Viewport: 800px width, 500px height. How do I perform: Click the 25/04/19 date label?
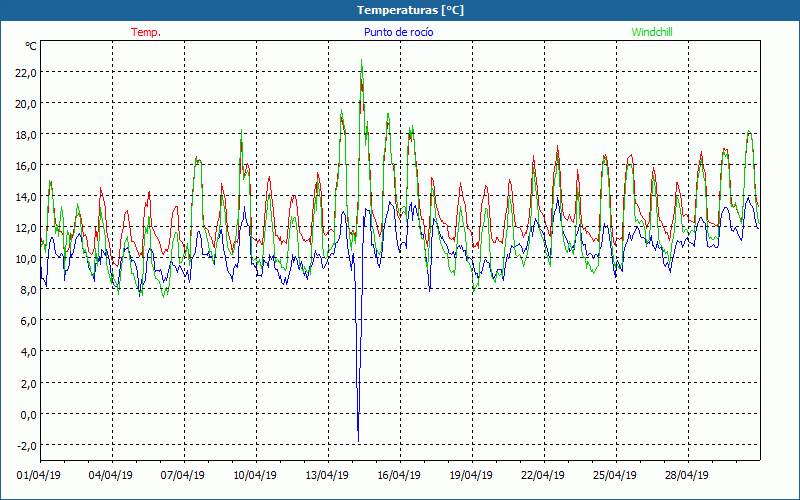pos(615,475)
